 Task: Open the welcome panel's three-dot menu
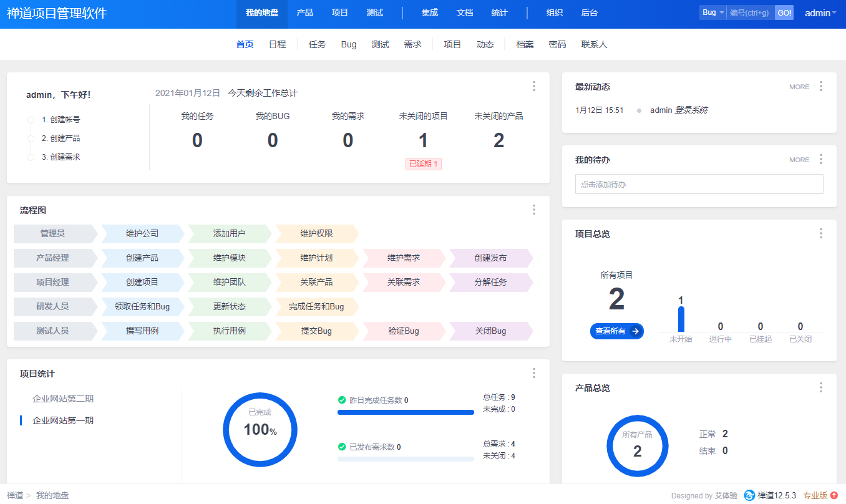point(533,86)
